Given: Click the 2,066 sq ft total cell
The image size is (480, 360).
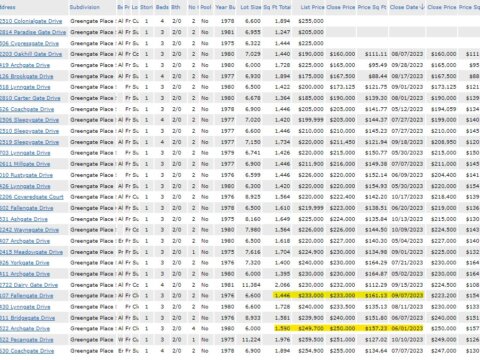Looking at the screenshot, I should pyautogui.click(x=282, y=285).
